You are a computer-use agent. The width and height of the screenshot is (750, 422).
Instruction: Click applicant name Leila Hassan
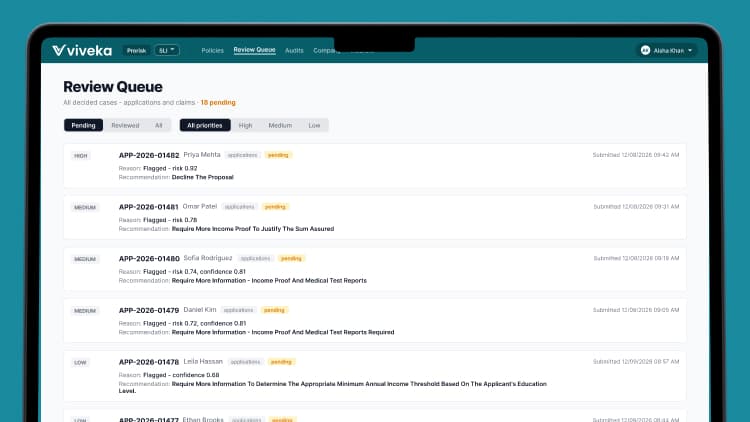(x=203, y=361)
